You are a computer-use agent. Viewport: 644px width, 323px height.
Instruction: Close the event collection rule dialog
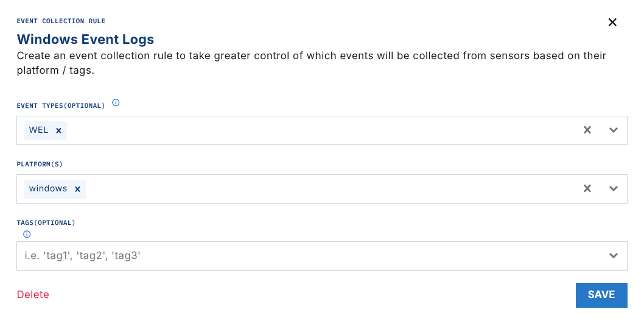[x=612, y=23]
